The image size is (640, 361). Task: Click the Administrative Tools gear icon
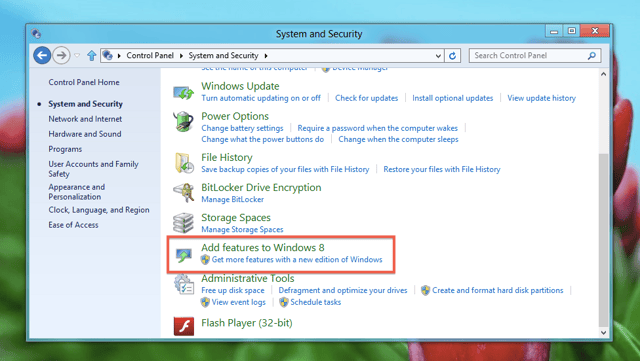tap(183, 284)
